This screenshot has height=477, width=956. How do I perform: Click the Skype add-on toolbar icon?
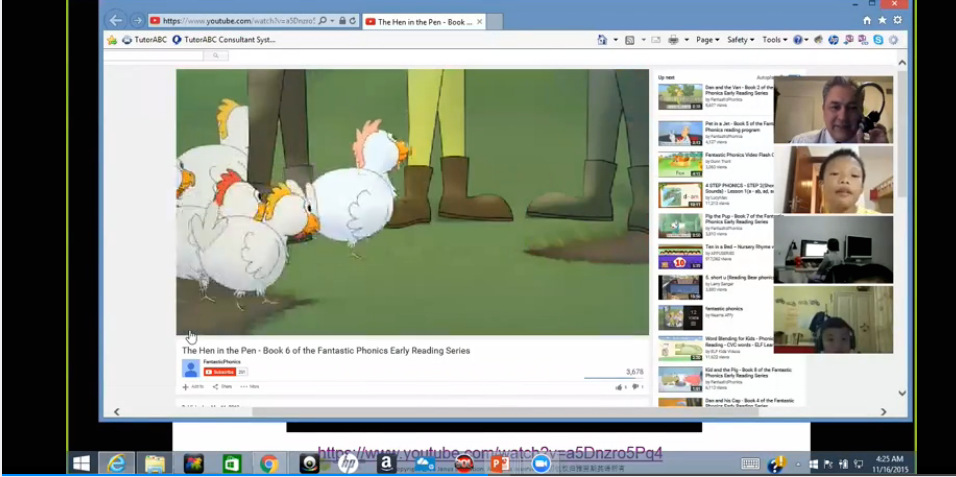point(878,40)
